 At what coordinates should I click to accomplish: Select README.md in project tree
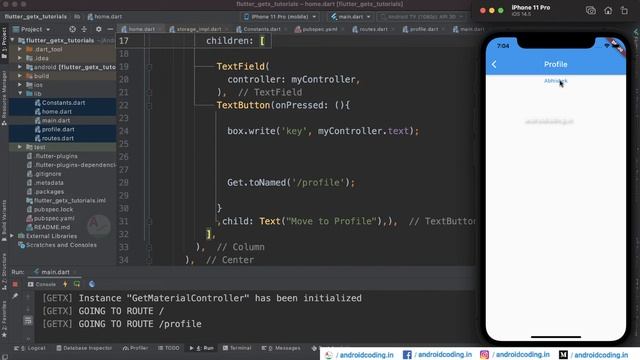coord(51,227)
